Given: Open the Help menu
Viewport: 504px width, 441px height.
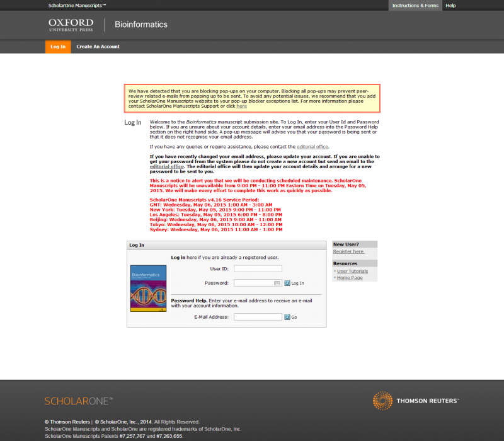Looking at the screenshot, I should click(x=450, y=6).
